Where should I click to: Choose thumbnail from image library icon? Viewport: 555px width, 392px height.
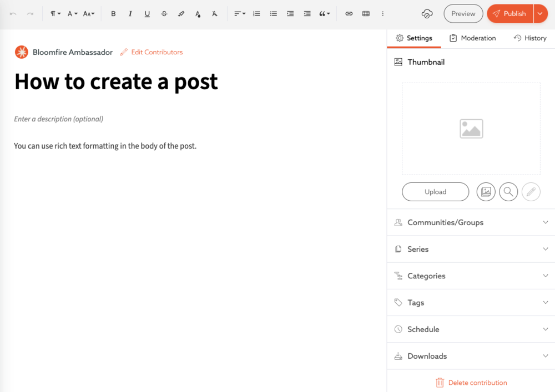[x=486, y=192]
